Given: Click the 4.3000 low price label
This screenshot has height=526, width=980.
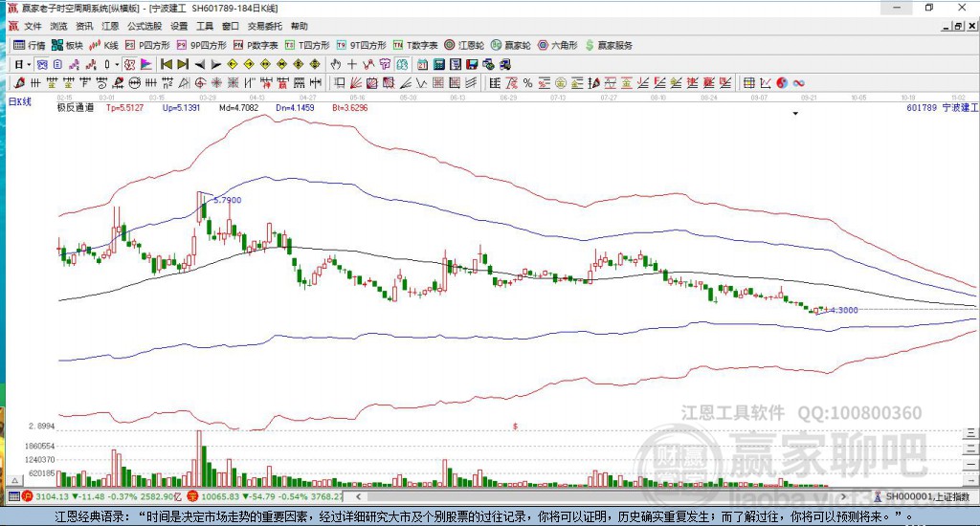Looking at the screenshot, I should tap(844, 310).
